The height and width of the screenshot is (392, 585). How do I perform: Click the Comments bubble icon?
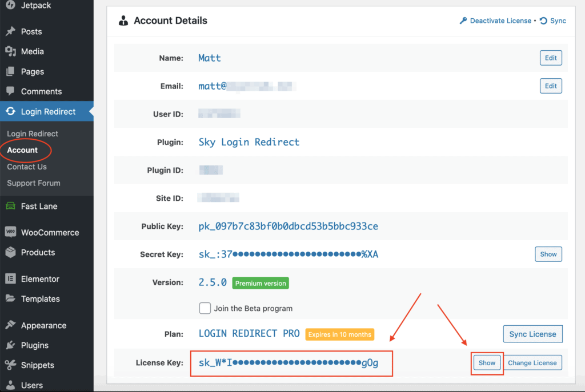pos(10,91)
